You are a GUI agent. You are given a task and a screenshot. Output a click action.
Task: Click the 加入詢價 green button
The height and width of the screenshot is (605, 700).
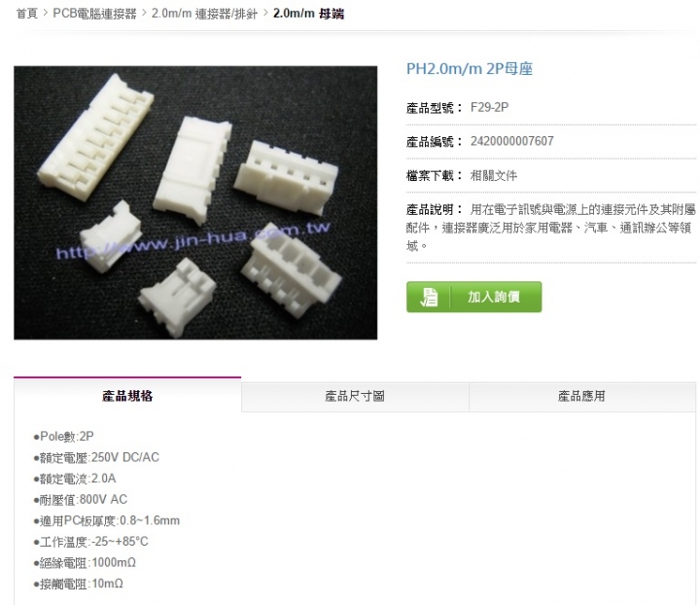click(x=473, y=297)
